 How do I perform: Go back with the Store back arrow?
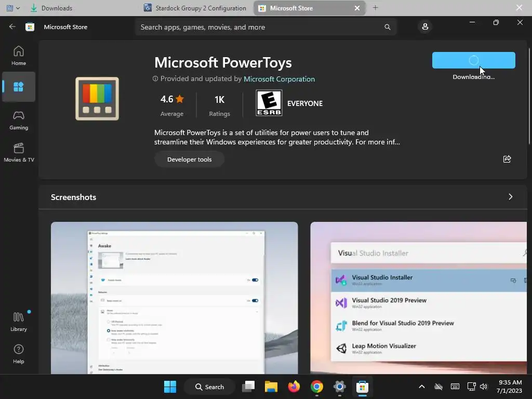[12, 27]
